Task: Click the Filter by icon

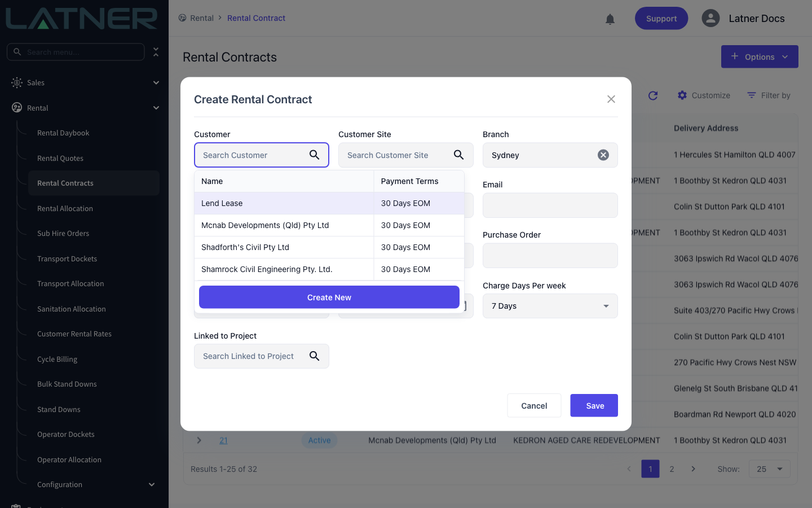Action: (751, 95)
